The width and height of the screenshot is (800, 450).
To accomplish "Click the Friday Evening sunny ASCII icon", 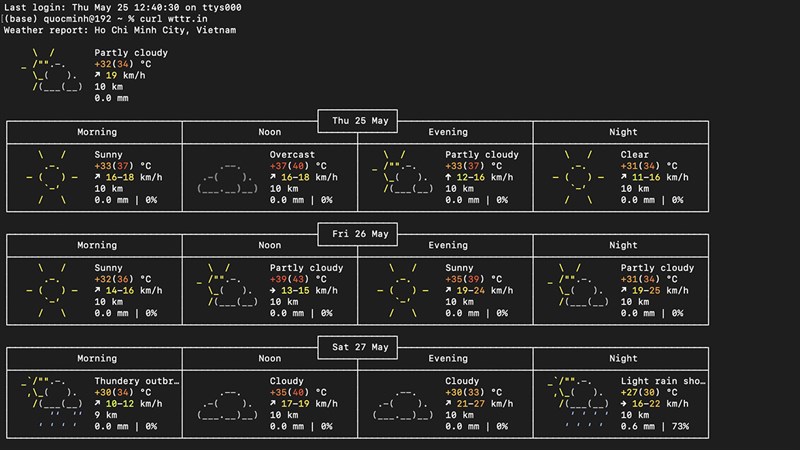I will 403,291.
